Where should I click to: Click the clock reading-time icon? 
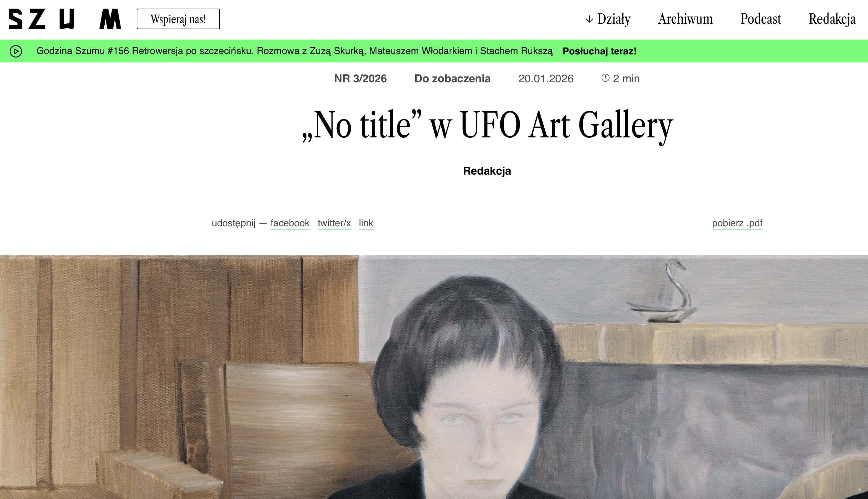point(605,78)
